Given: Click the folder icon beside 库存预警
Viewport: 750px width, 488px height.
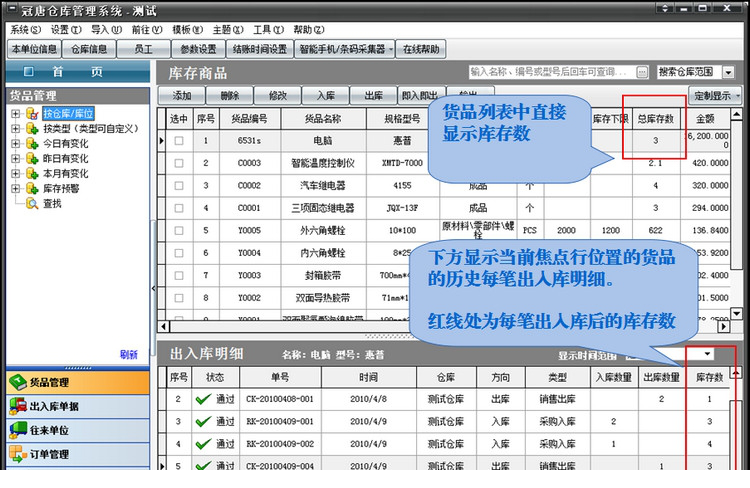Looking at the screenshot, I should coord(32,189).
